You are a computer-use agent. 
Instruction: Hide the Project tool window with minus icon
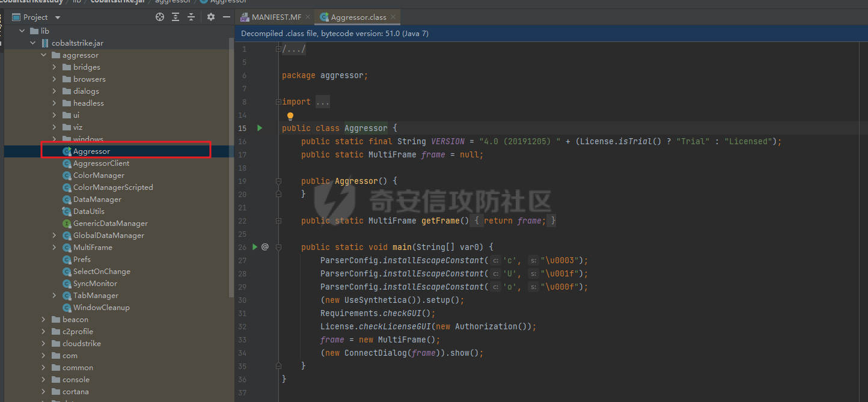coord(226,17)
